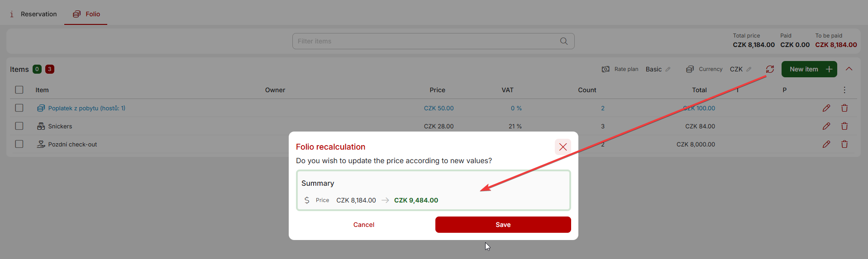Delete the Snickers item
868x259 pixels.
pos(844,126)
